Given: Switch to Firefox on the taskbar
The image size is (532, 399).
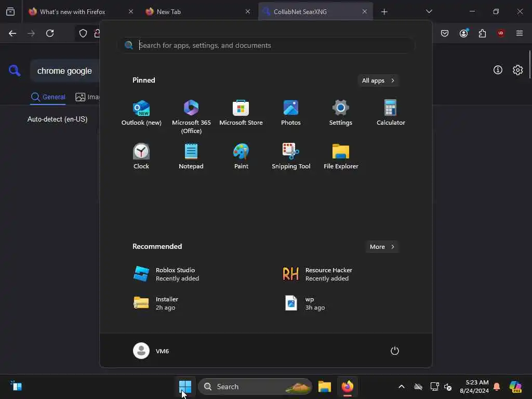Looking at the screenshot, I should pyautogui.click(x=348, y=387).
